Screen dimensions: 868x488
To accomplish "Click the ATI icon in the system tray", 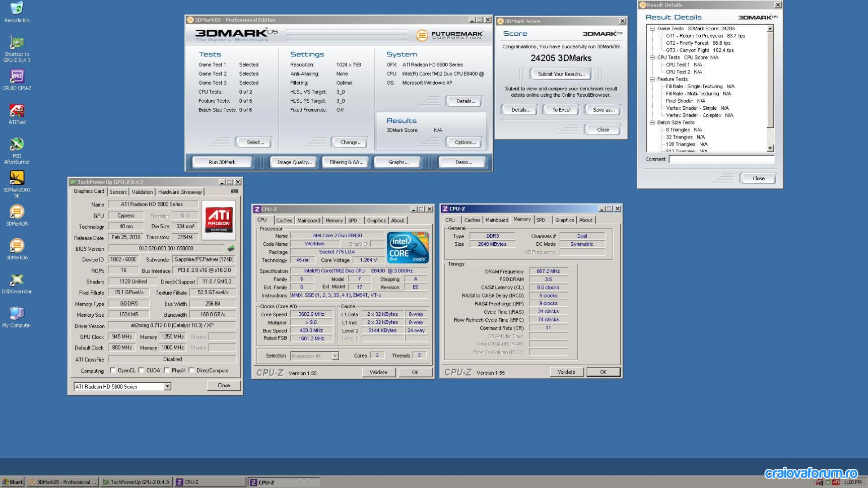I will pos(836,482).
